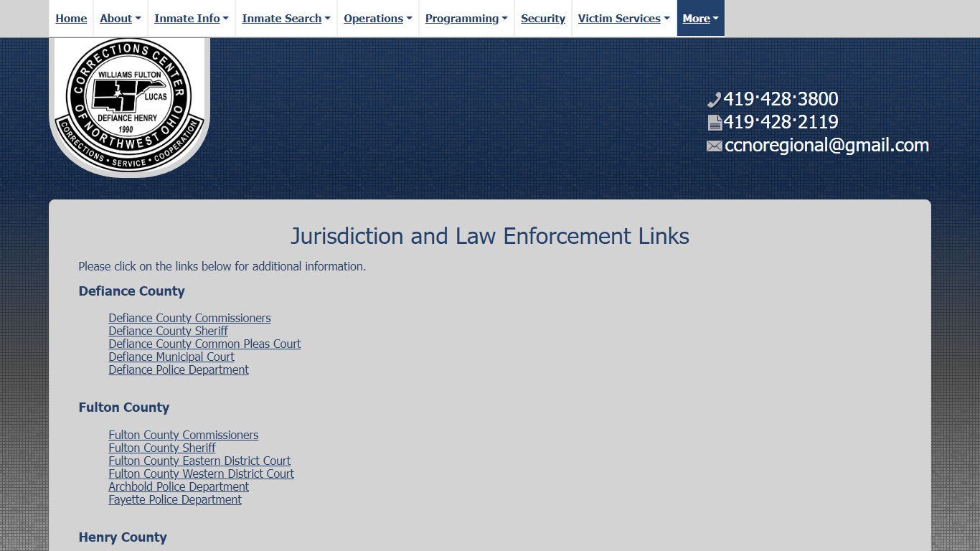980x551 pixels.
Task: Open the Inmate Search dropdown
Action: (x=286, y=19)
